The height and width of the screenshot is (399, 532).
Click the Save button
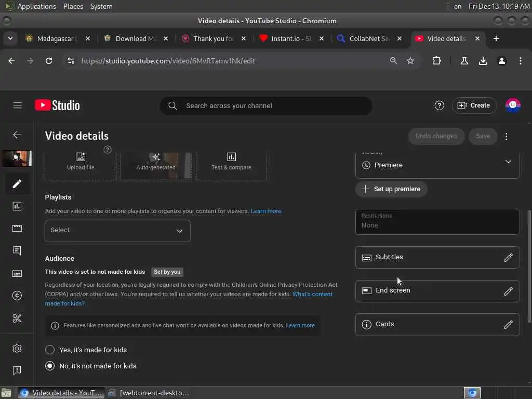(x=483, y=136)
